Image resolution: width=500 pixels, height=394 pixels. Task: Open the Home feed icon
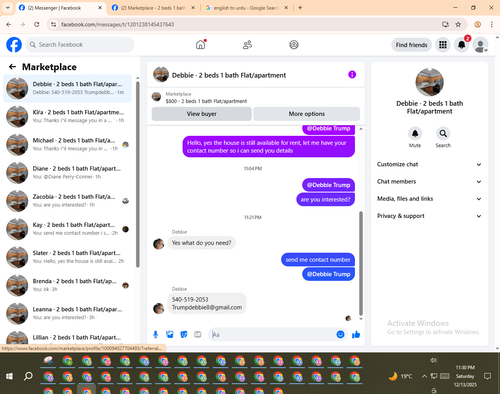pos(201,44)
